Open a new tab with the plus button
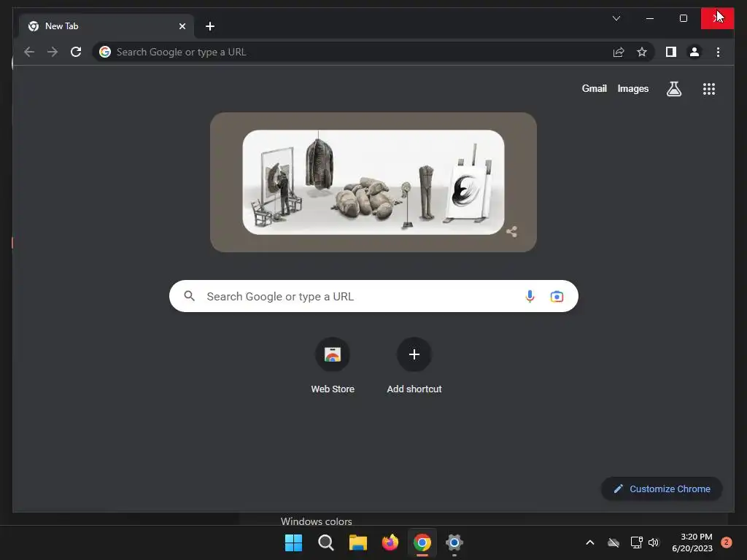The image size is (747, 560). (x=210, y=26)
